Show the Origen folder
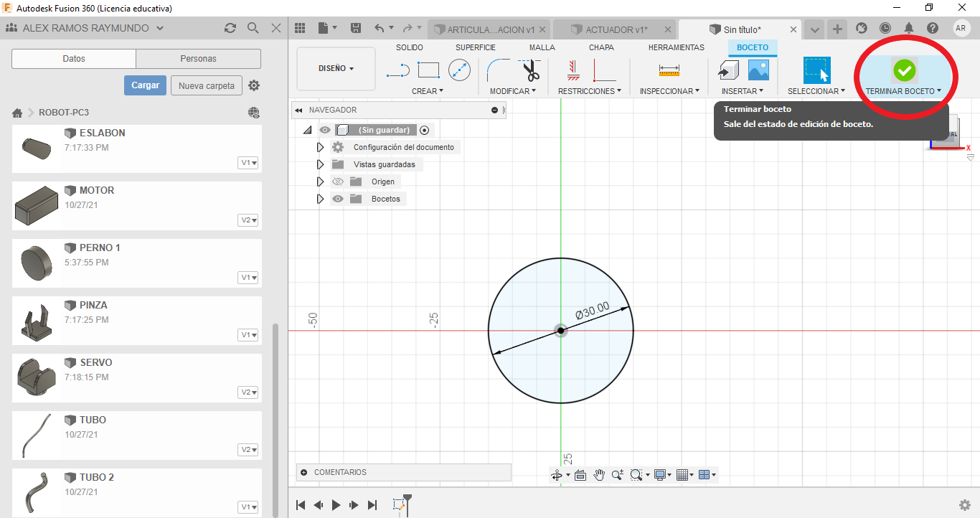 click(338, 182)
